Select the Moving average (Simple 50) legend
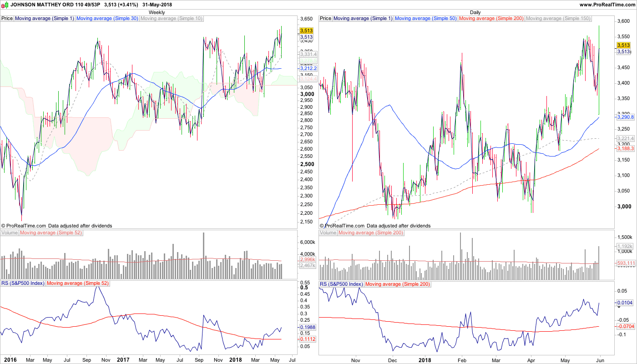Image resolution: width=637 pixels, height=364 pixels. [x=426, y=19]
